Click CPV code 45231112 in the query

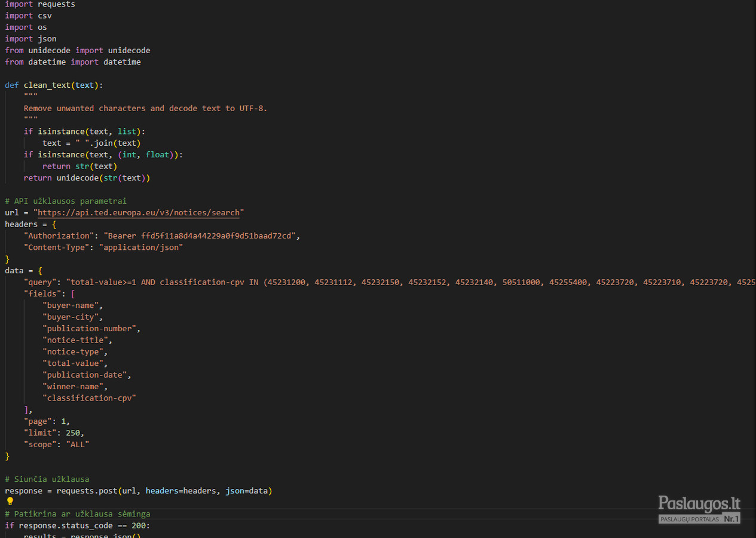pyautogui.click(x=333, y=282)
